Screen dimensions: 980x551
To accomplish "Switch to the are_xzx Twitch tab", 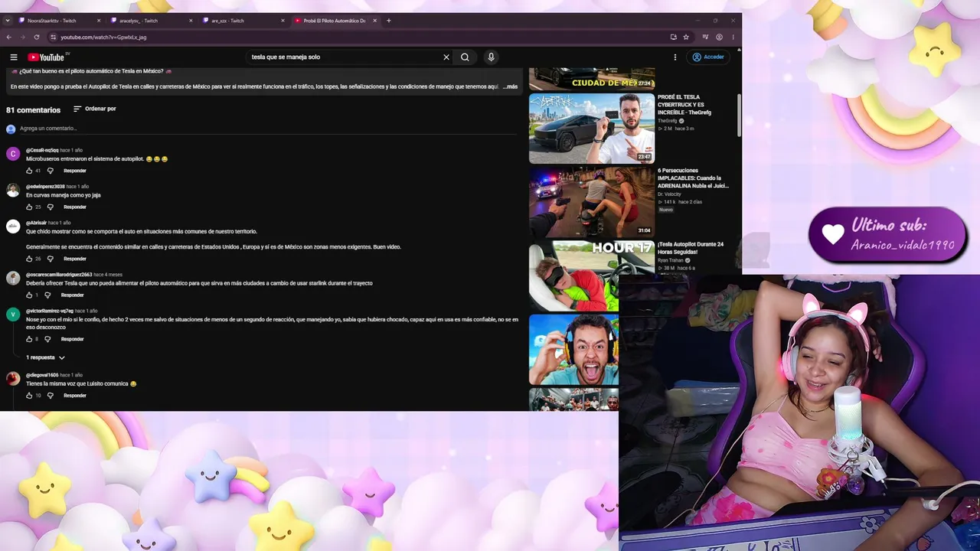I will click(x=243, y=21).
